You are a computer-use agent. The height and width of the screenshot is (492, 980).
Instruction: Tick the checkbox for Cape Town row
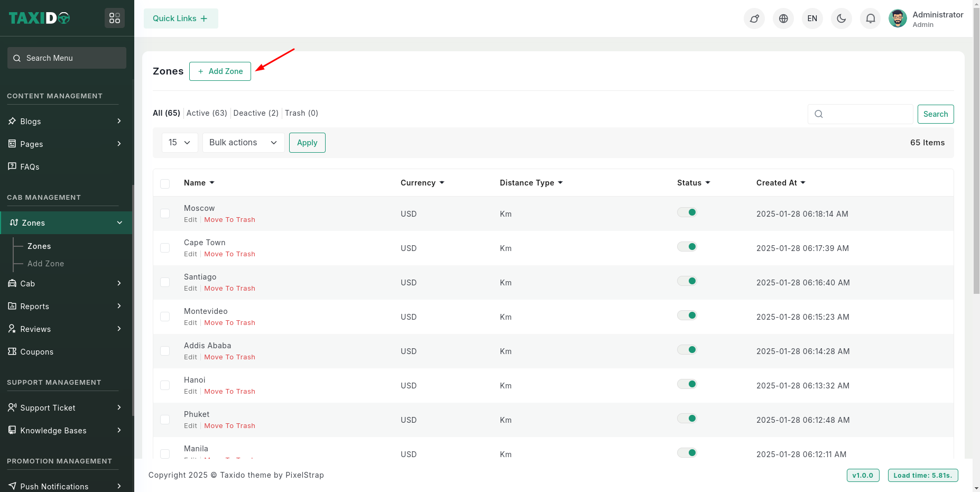(165, 248)
